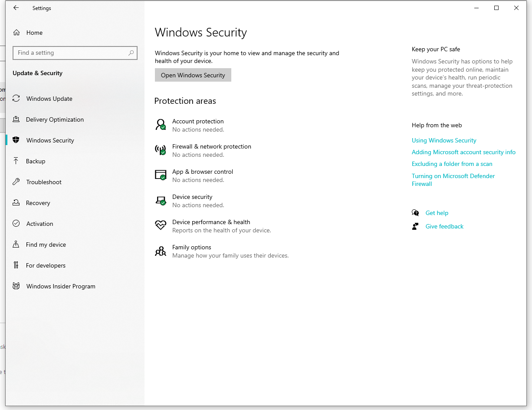Click the Recovery icon in sidebar
The height and width of the screenshot is (410, 532).
pos(16,203)
